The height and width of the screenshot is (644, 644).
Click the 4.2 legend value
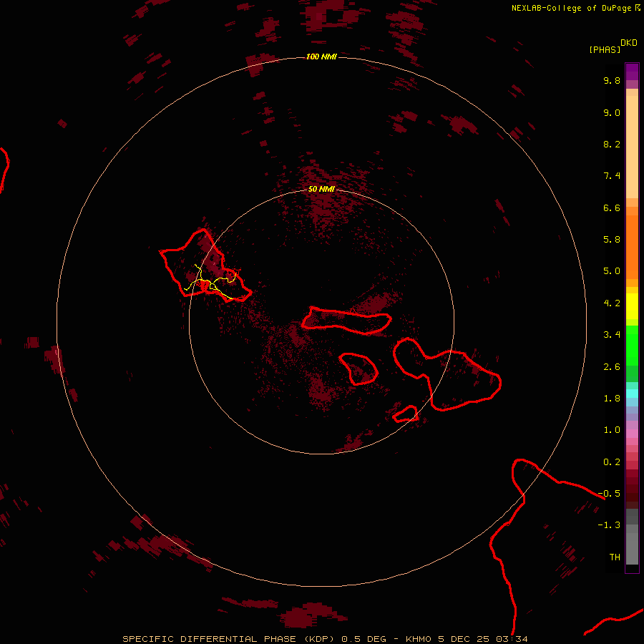(612, 303)
